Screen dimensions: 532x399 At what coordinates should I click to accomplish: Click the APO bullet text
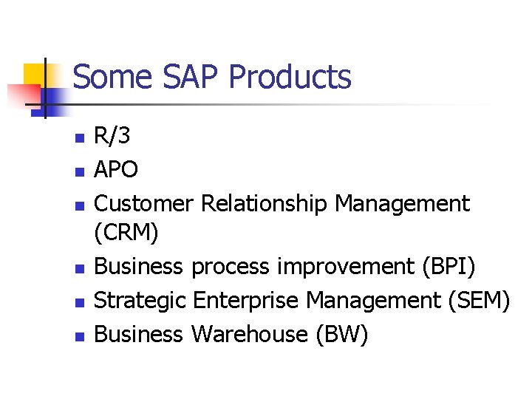pyautogui.click(x=116, y=170)
